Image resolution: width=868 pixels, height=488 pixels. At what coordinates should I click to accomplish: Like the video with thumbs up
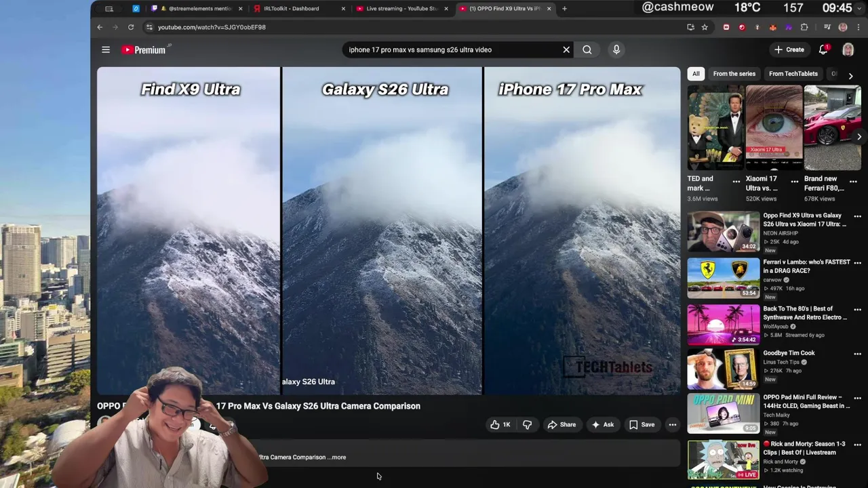click(x=500, y=425)
